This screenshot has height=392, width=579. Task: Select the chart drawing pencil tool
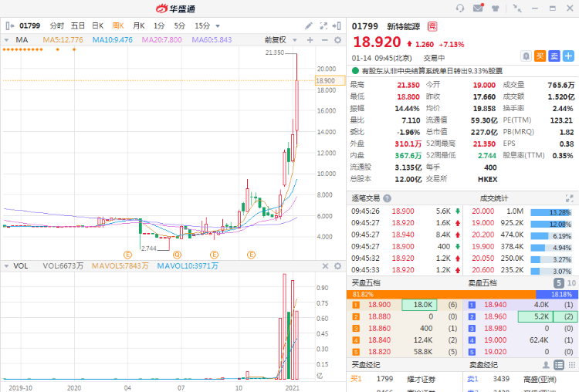click(308, 25)
